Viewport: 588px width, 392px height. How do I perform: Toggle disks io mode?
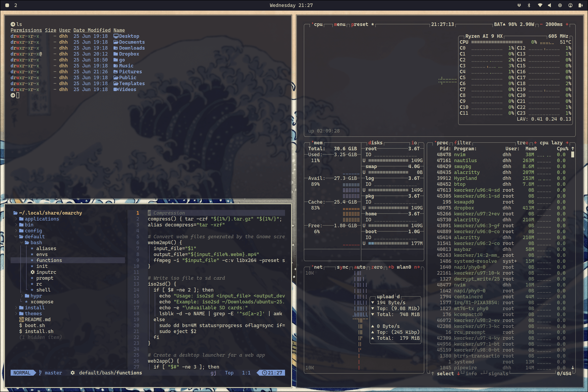click(414, 143)
